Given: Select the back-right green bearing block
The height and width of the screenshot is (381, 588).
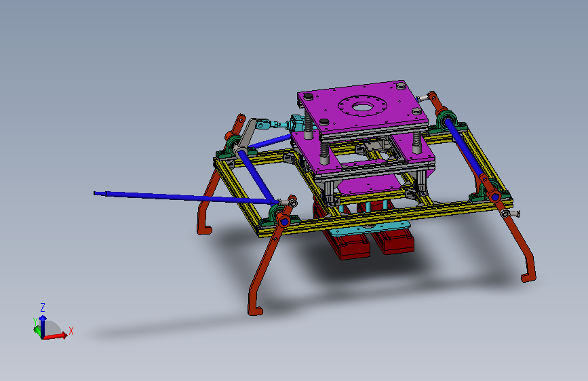Looking at the screenshot, I should click(446, 121).
